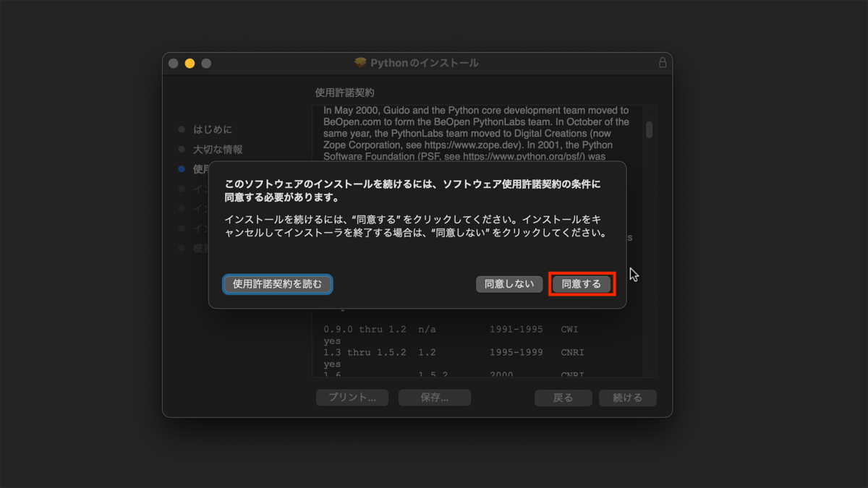Select the 大切な情報 step in the sidebar
Screen dimensions: 868x488
tap(218, 150)
